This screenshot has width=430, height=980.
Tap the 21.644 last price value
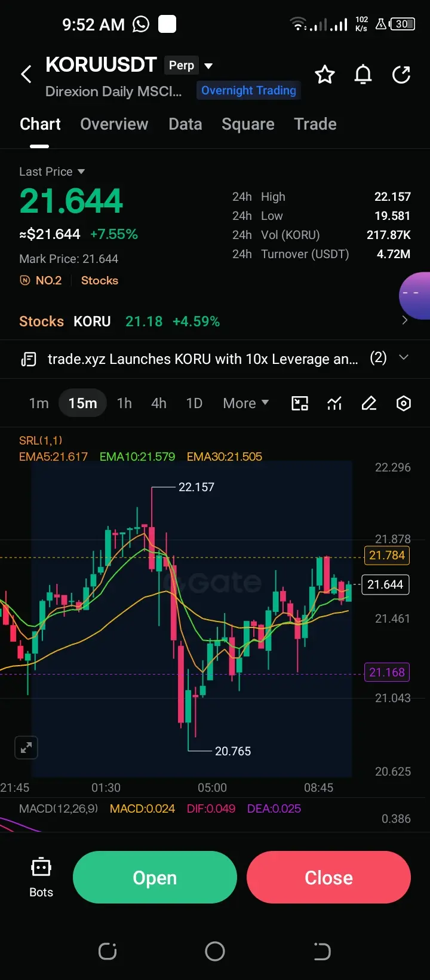[x=71, y=201]
